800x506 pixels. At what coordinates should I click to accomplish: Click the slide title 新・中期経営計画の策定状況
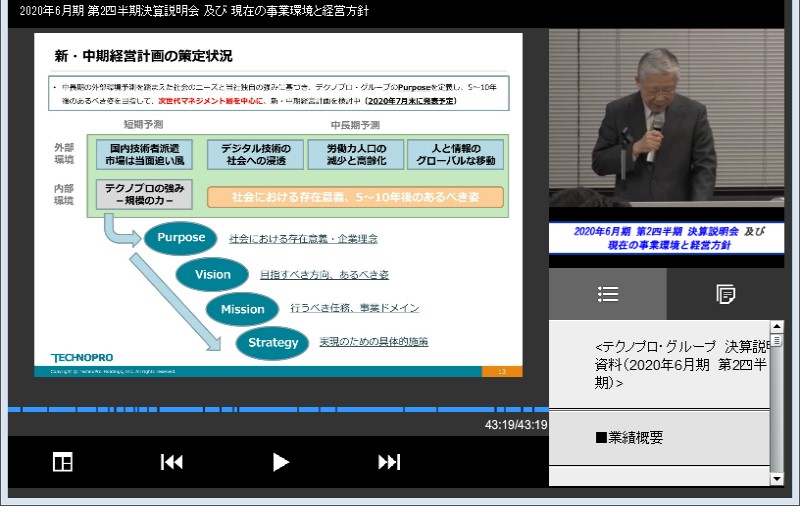point(143,56)
